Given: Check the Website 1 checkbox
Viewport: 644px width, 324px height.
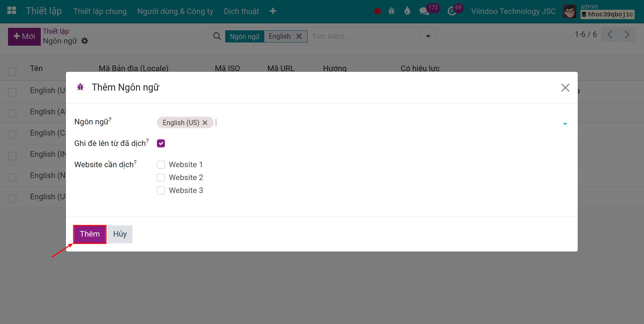Looking at the screenshot, I should coord(161,164).
